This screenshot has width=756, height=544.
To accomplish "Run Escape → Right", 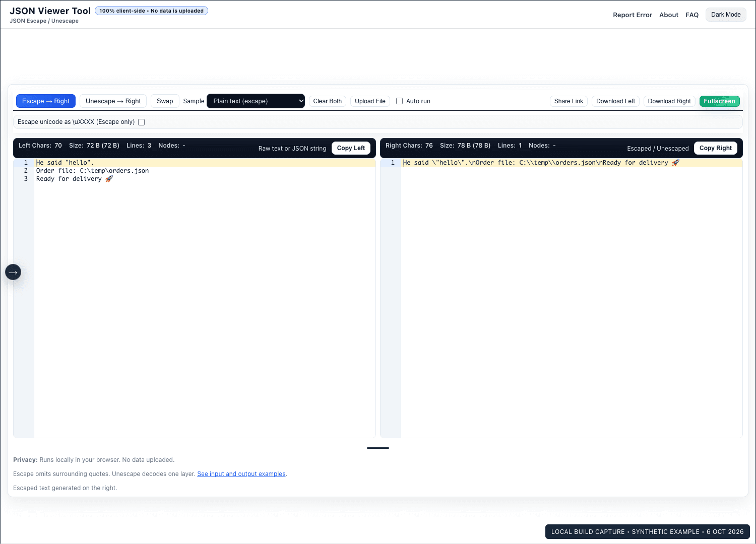I will coord(46,101).
